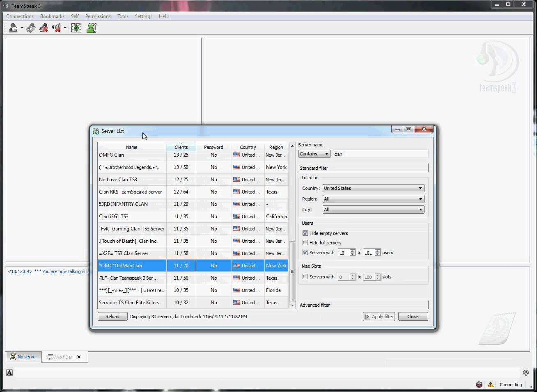Click stepper on maximum users value 101
Viewport: 537px width, 392px height.
point(378,253)
